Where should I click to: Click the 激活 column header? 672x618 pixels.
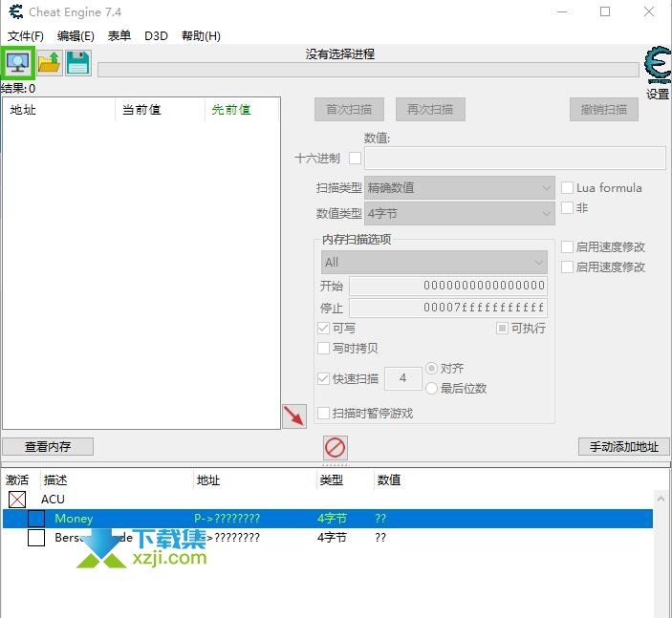pos(17,480)
